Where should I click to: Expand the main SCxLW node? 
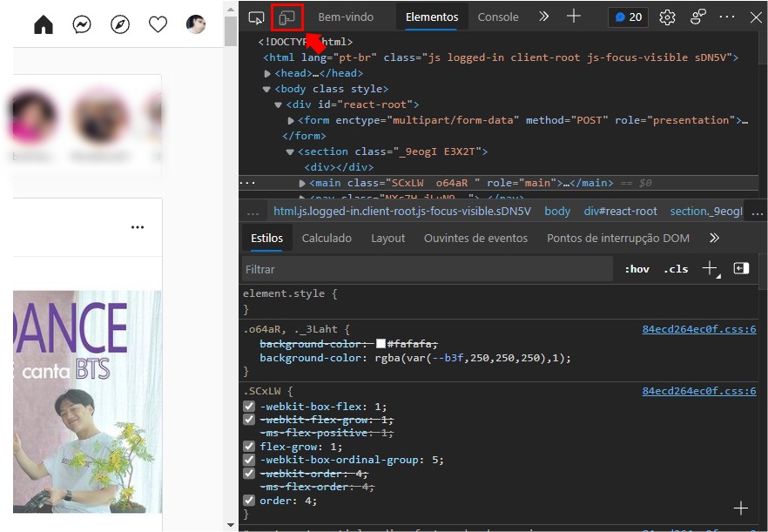click(302, 183)
